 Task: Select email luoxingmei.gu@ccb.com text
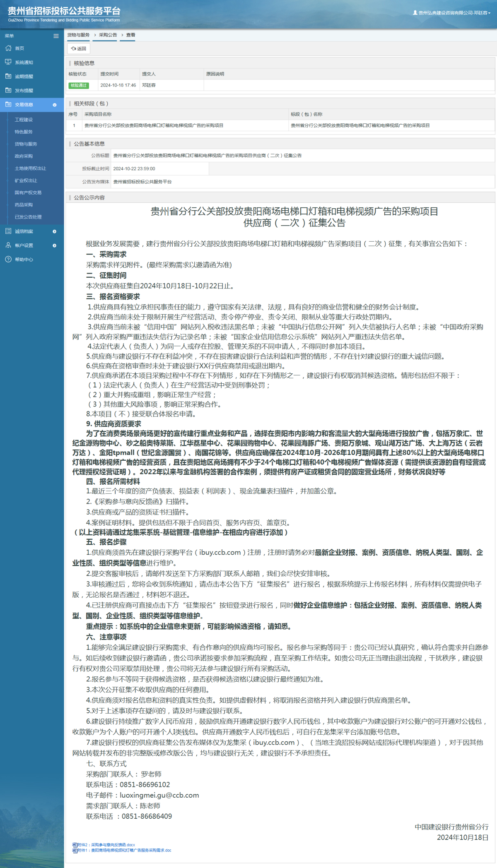159,795
